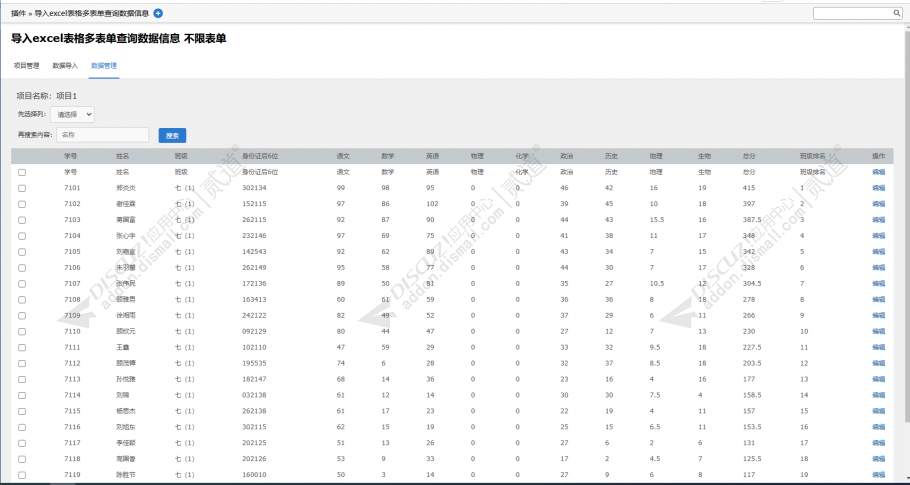
Task: Click the 插件 breadcrumb link
Action: pyautogui.click(x=18, y=13)
